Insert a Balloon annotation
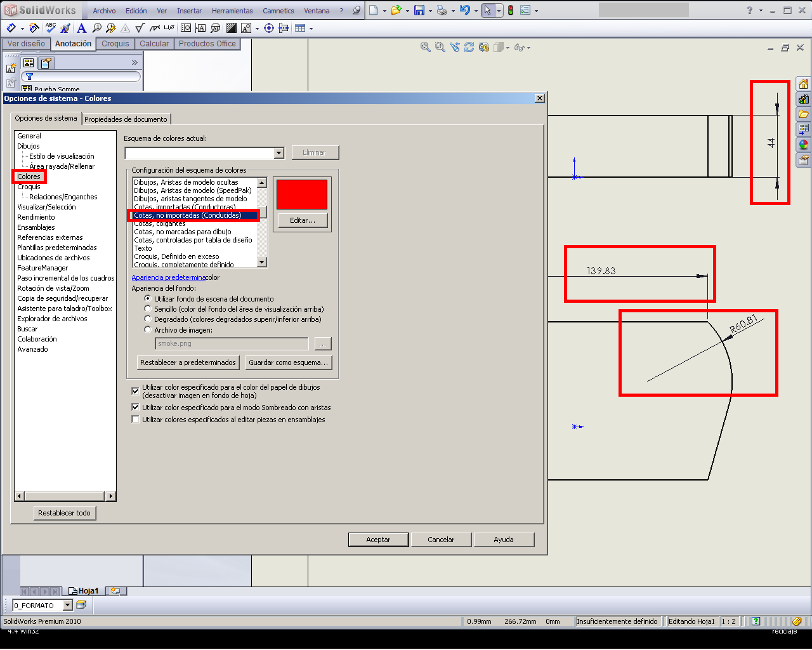 pos(96,28)
